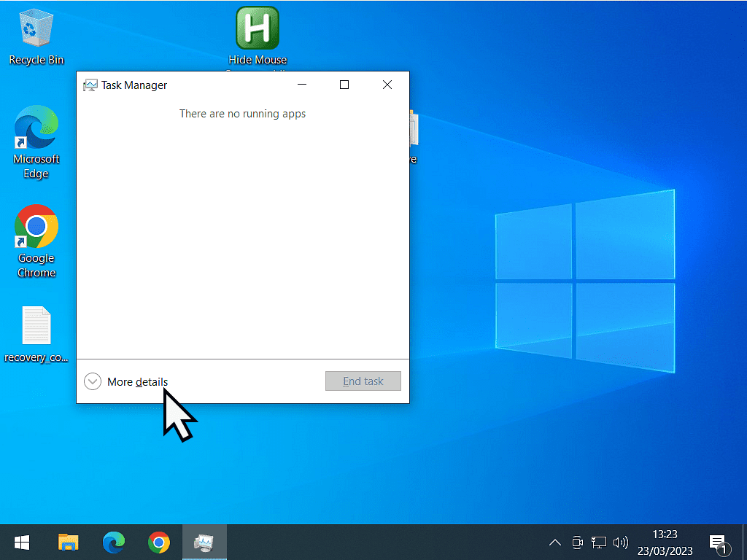Screen dimensions: 747x560
Task: Open the clock and calendar flyout
Action: click(x=665, y=542)
